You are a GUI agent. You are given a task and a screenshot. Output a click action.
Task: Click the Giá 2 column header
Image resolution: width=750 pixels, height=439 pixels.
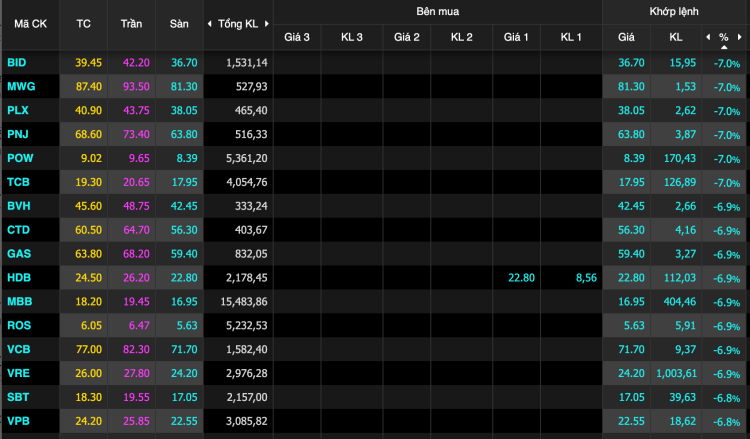[x=407, y=37]
